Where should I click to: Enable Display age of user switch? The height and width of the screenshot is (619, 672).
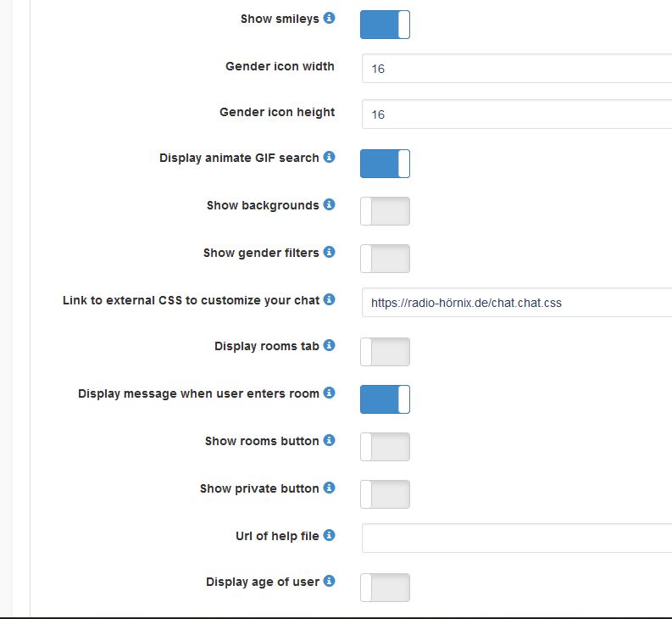385,588
